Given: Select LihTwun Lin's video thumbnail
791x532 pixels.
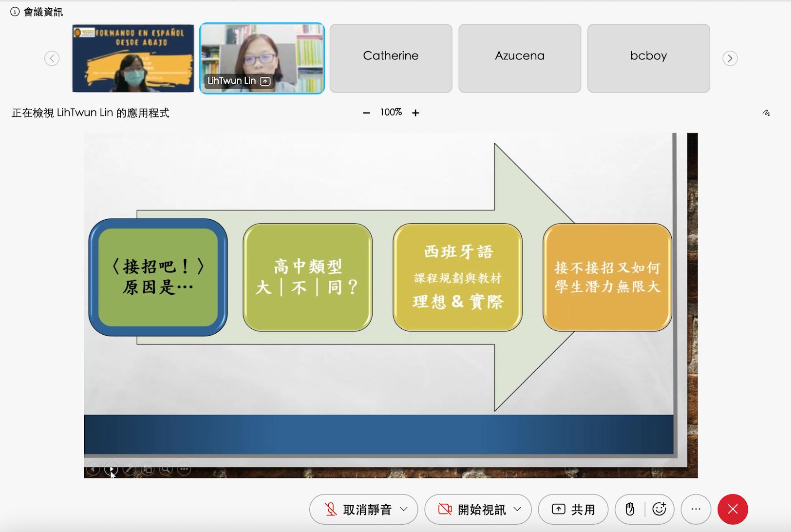Looking at the screenshot, I should click(x=262, y=58).
